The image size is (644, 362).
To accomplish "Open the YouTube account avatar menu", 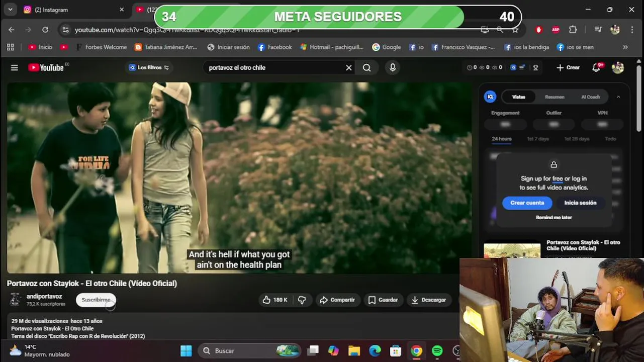I will click(x=618, y=67).
